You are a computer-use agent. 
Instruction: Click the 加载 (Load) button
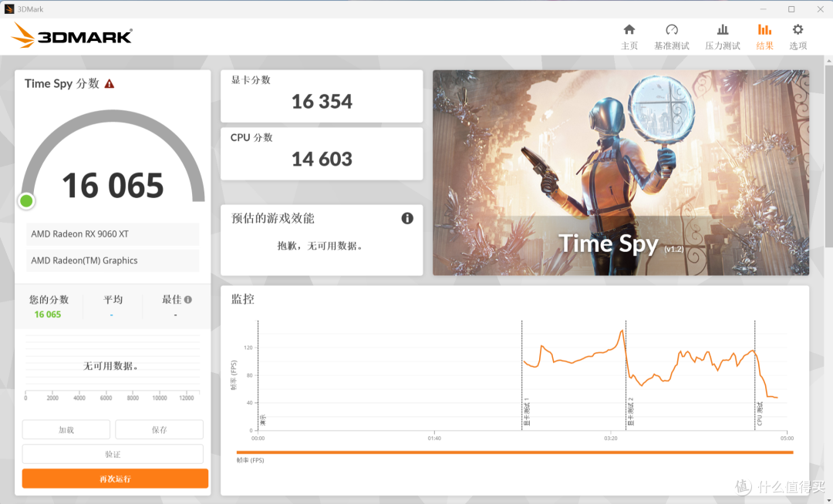pyautogui.click(x=66, y=430)
